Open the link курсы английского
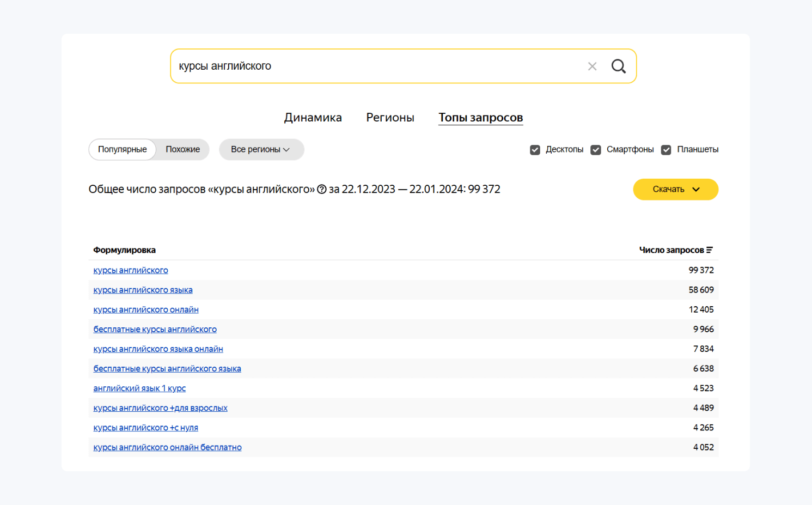The image size is (812, 505). coord(131,270)
